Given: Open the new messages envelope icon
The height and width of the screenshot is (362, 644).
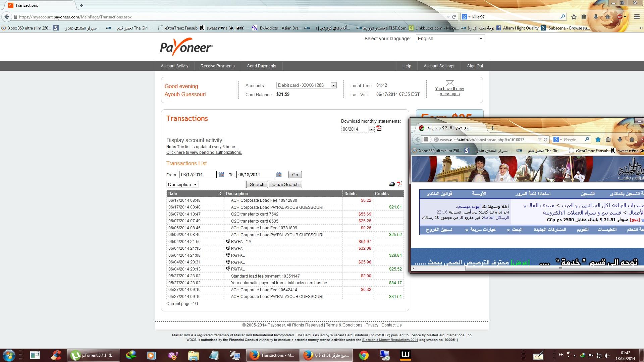Looking at the screenshot, I should click(449, 83).
